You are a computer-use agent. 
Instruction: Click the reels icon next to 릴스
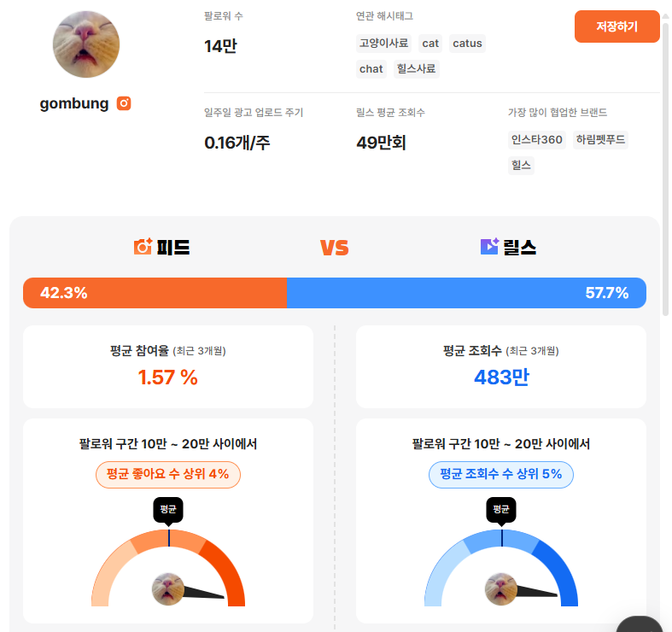coord(489,248)
